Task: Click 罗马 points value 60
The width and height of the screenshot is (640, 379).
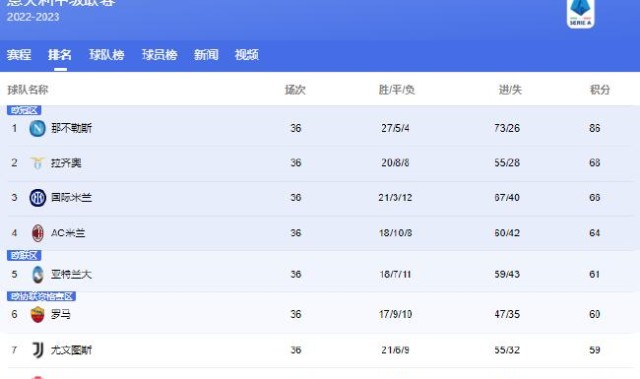Action: click(595, 315)
